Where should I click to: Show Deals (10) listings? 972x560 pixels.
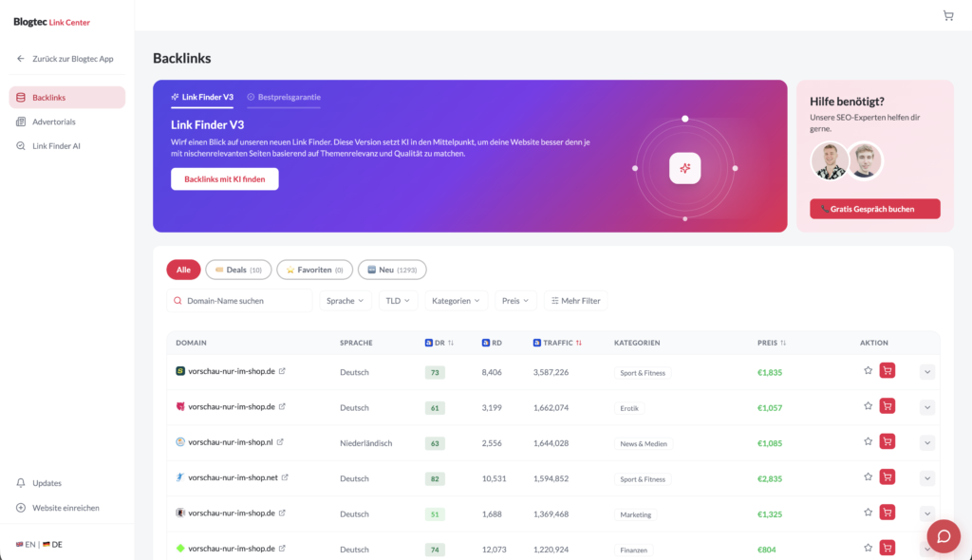238,270
